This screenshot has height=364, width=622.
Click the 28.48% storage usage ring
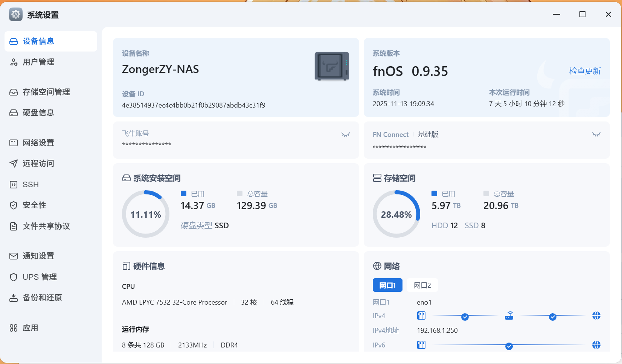(x=396, y=214)
